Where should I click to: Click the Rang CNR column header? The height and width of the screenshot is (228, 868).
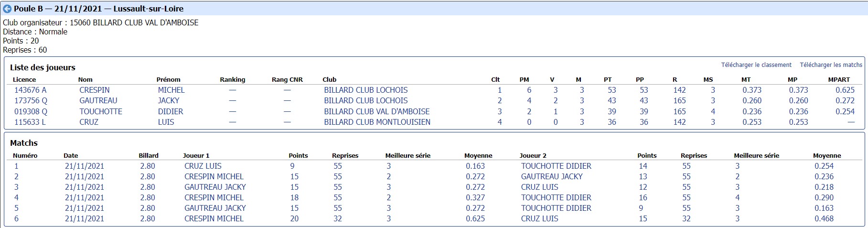tap(287, 79)
